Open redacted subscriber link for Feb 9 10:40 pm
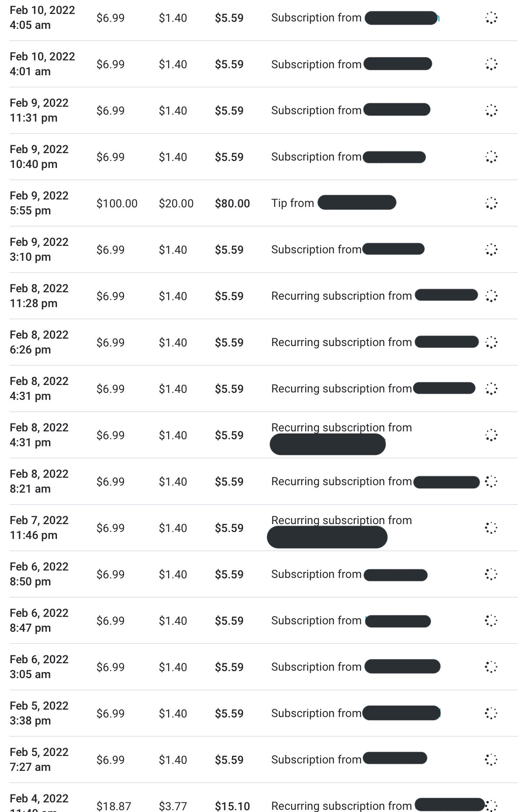 tap(394, 157)
